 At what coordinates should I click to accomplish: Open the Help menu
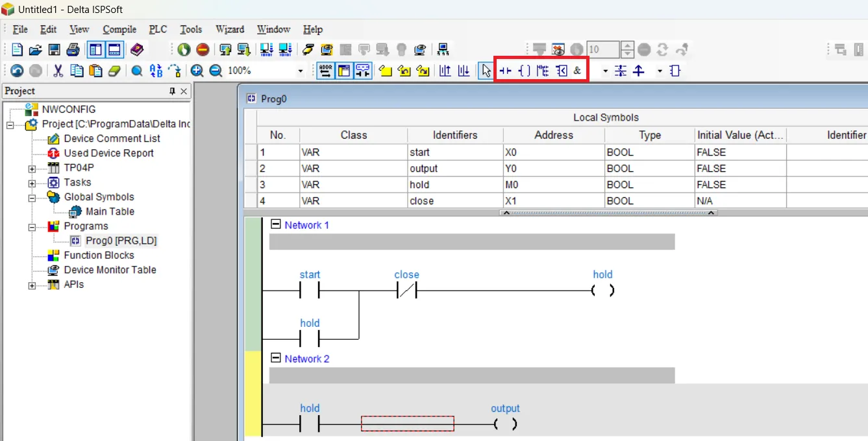pyautogui.click(x=313, y=29)
